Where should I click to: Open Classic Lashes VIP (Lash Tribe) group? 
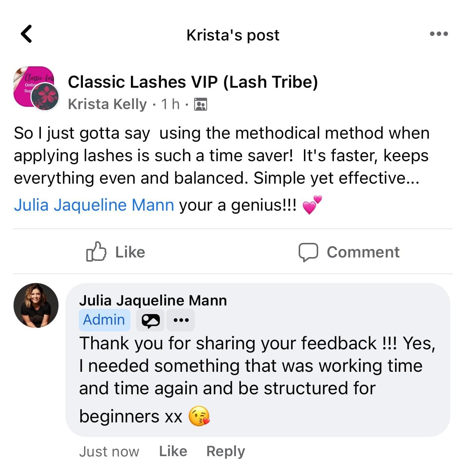pyautogui.click(x=192, y=82)
